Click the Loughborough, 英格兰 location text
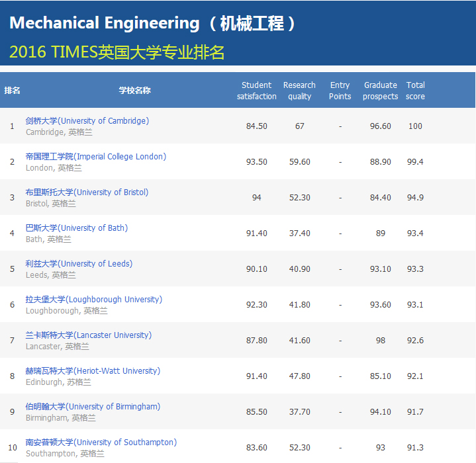Image resolution: width=476 pixels, height=463 pixels. [x=66, y=311]
